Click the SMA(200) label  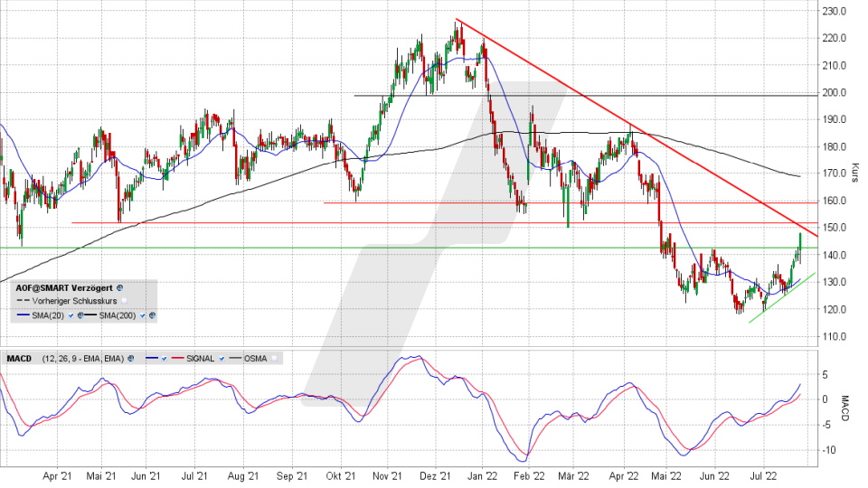pyautogui.click(x=118, y=315)
